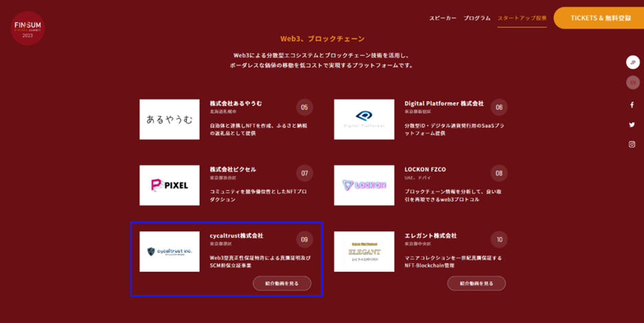Screen dimensions: 644x323
Task: Click the description starting コミュニティを競争優位性
Action: (258, 195)
